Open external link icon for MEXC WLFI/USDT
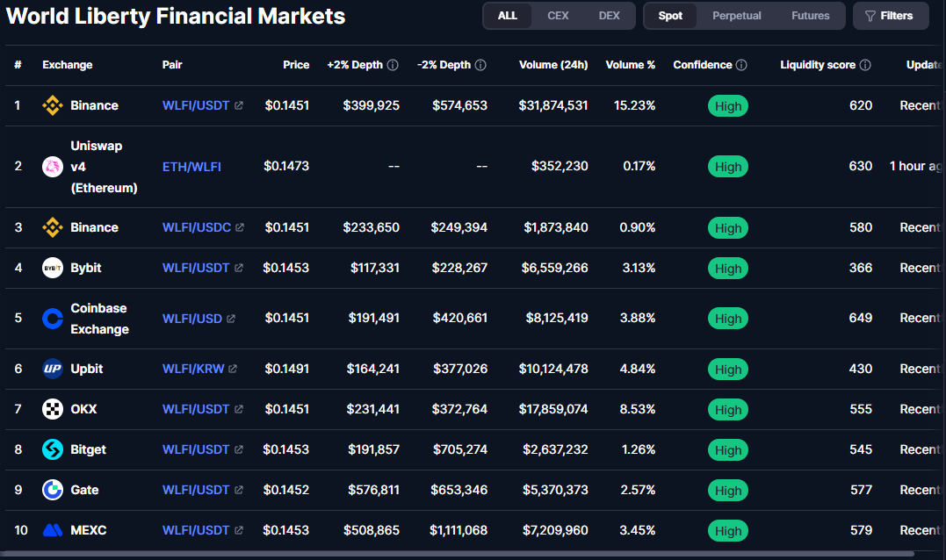 (x=239, y=530)
